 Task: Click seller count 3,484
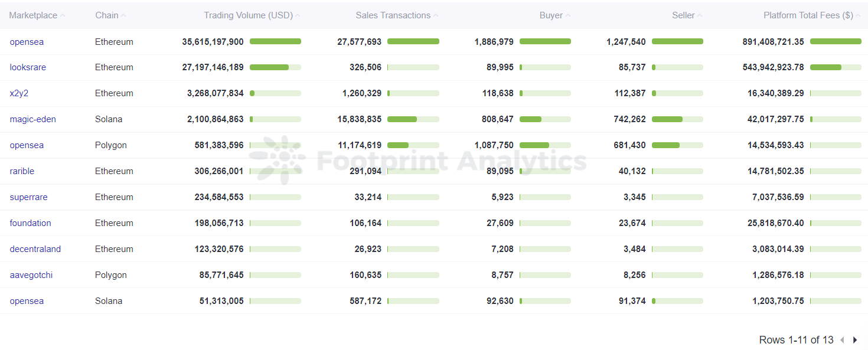[x=635, y=249]
